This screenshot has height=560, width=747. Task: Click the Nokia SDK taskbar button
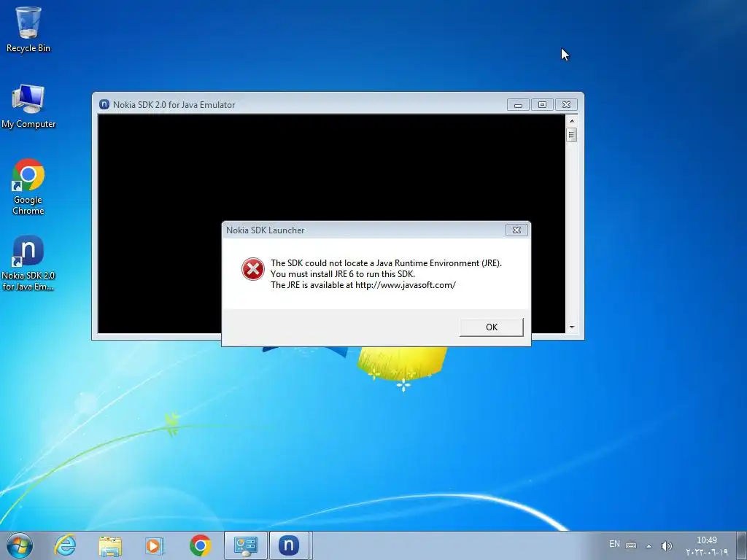coord(290,545)
